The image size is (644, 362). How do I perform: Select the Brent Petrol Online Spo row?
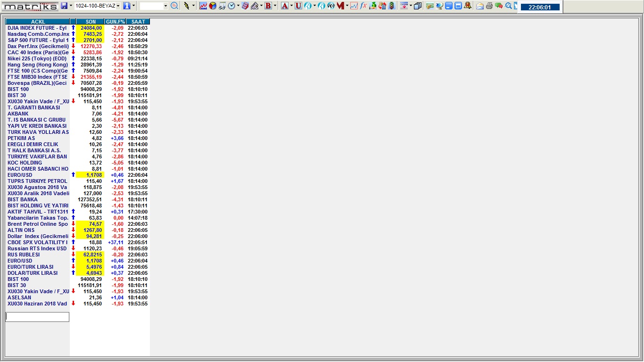point(78,224)
